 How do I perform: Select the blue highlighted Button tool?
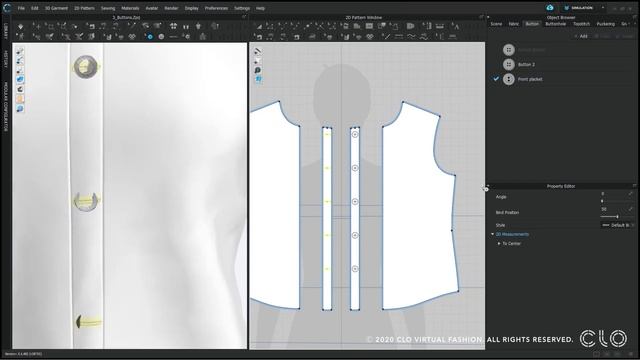click(150, 37)
